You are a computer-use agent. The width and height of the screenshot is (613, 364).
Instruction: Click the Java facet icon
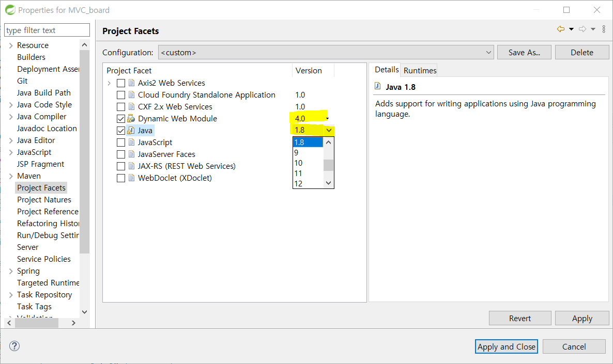click(131, 131)
